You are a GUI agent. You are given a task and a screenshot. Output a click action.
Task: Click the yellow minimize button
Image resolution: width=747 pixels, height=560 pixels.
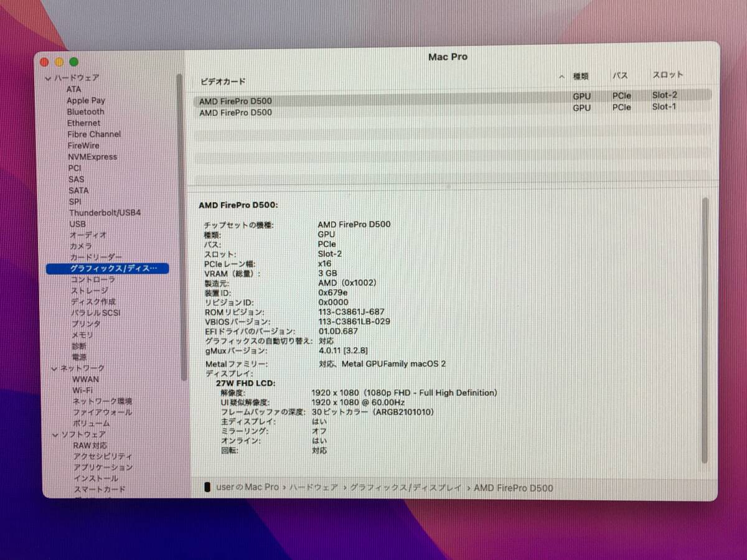tap(59, 62)
